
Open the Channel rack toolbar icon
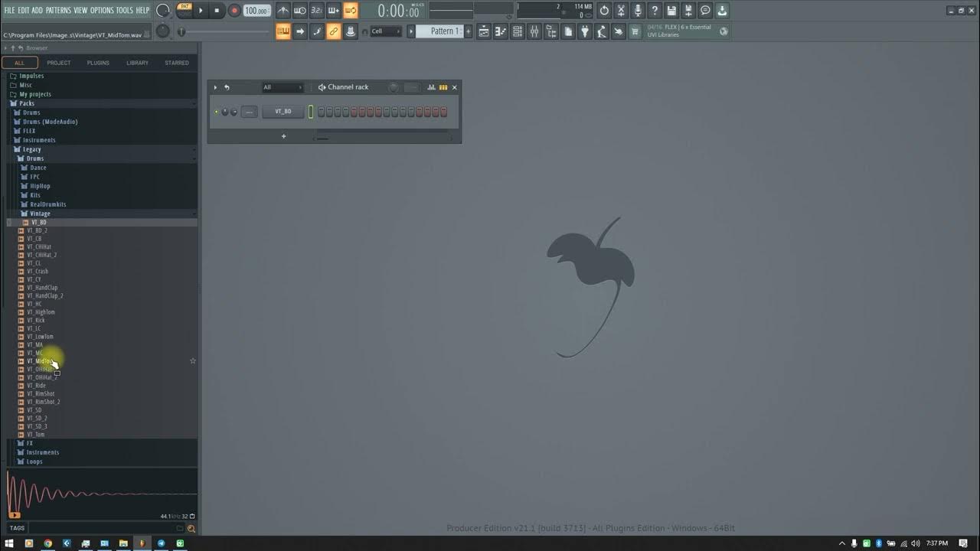[x=518, y=31]
